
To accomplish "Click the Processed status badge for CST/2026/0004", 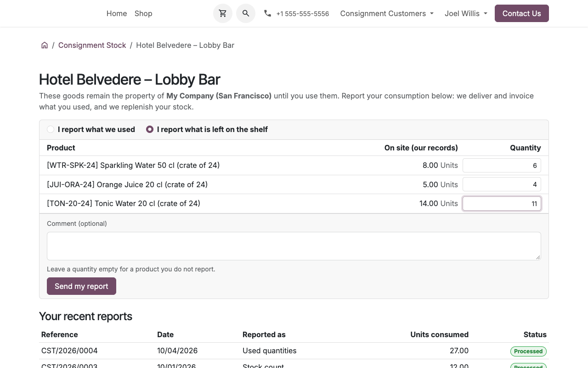I will pos(528,351).
